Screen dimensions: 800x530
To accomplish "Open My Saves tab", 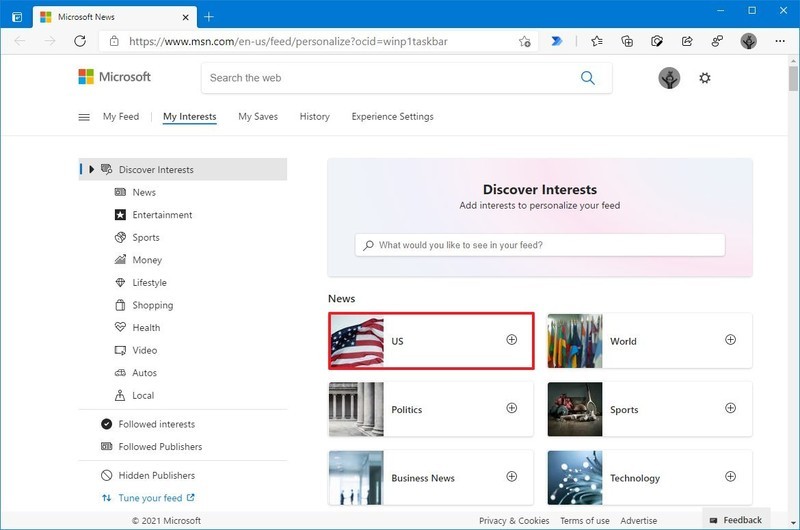I will pos(258,116).
